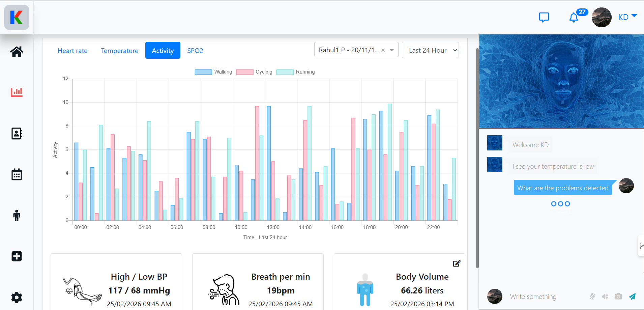Viewport: 644px width, 310px height.
Task: Click the Write something message field
Action: [546, 297]
